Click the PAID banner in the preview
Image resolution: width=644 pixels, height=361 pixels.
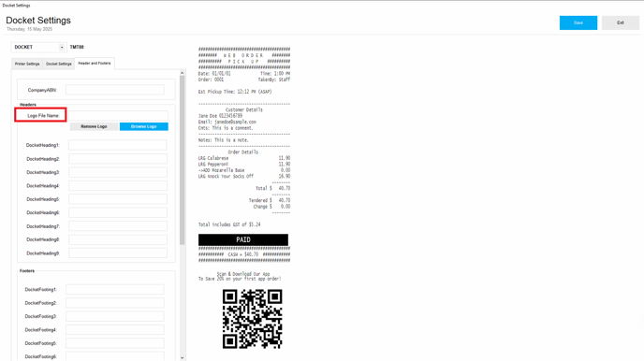[243, 240]
